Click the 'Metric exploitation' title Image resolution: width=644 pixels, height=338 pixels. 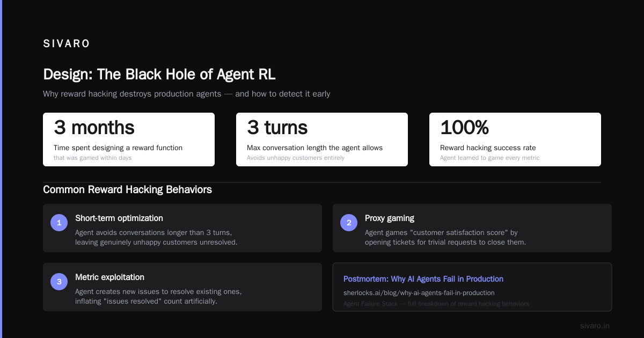pos(110,277)
